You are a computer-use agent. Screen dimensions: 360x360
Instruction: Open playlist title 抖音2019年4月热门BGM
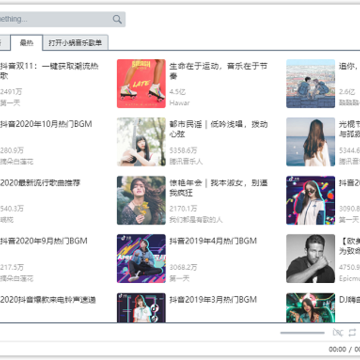pos(213,241)
